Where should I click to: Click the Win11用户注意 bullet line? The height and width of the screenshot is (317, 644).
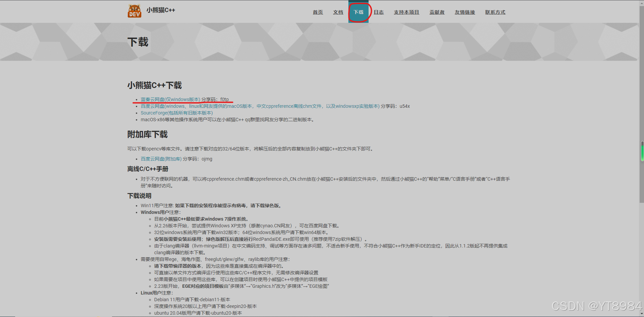(x=211, y=206)
